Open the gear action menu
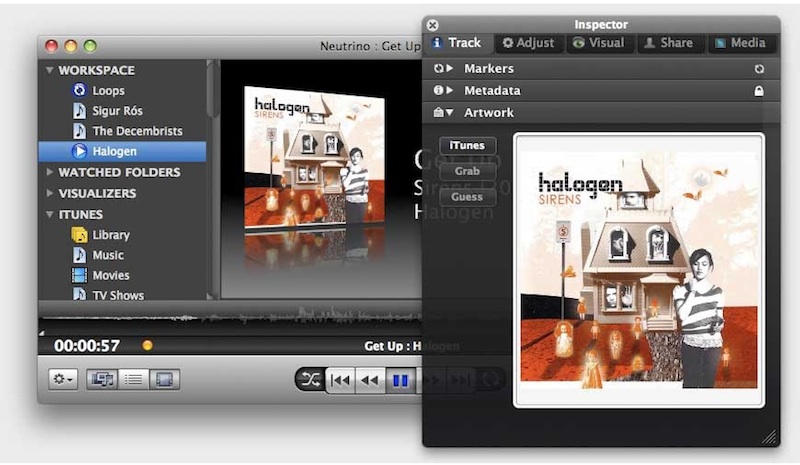This screenshot has height=465, width=800. click(64, 380)
